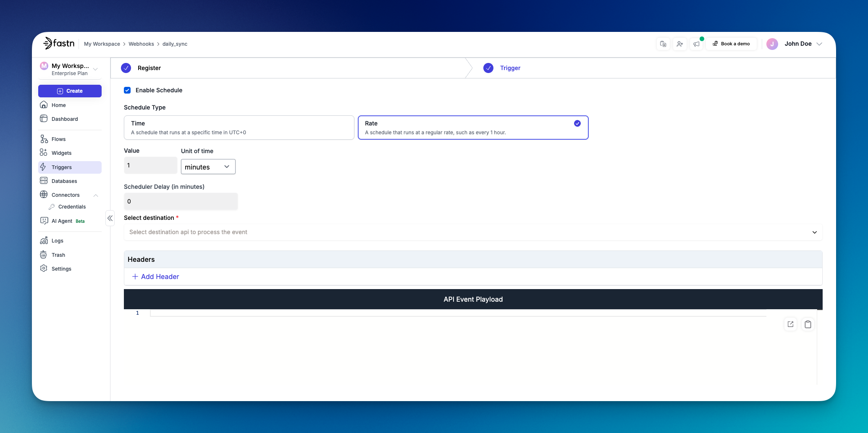Collapse the sidebar with double-chevron

pyautogui.click(x=110, y=218)
